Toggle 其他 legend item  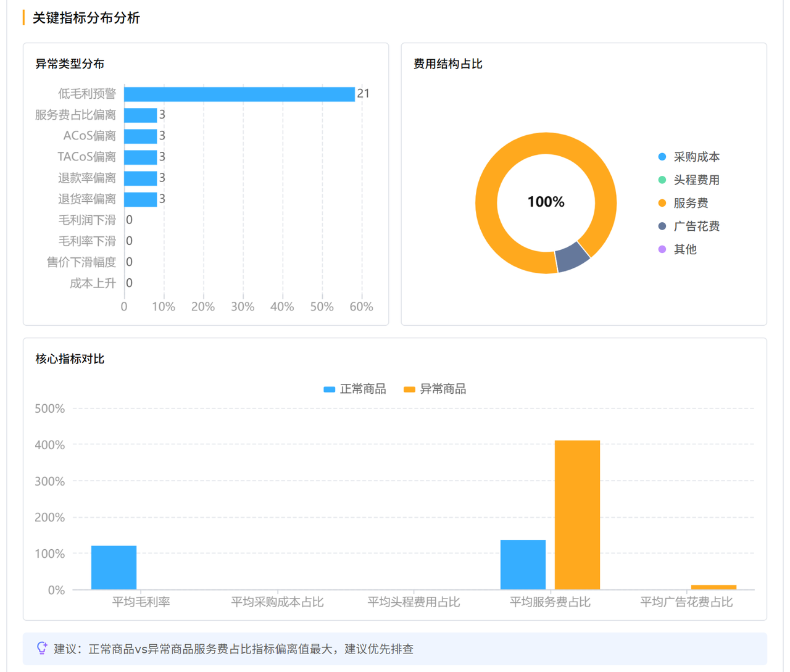pyautogui.click(x=678, y=249)
